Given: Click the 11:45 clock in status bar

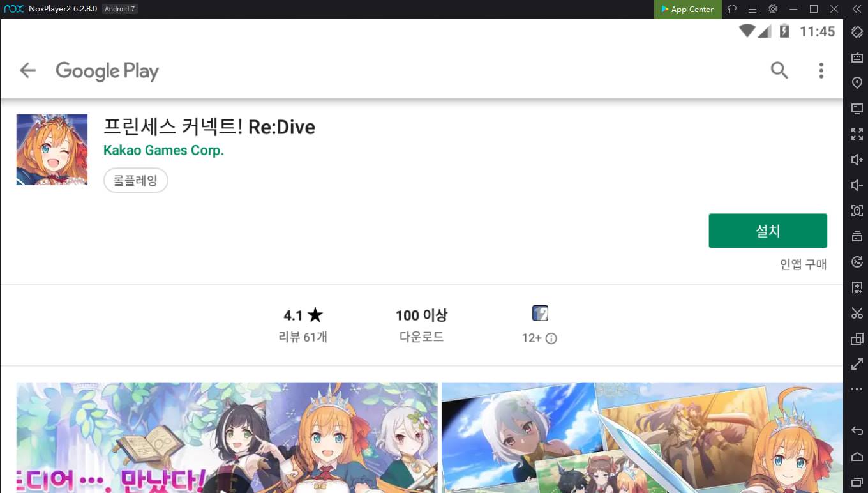Looking at the screenshot, I should click(x=818, y=31).
